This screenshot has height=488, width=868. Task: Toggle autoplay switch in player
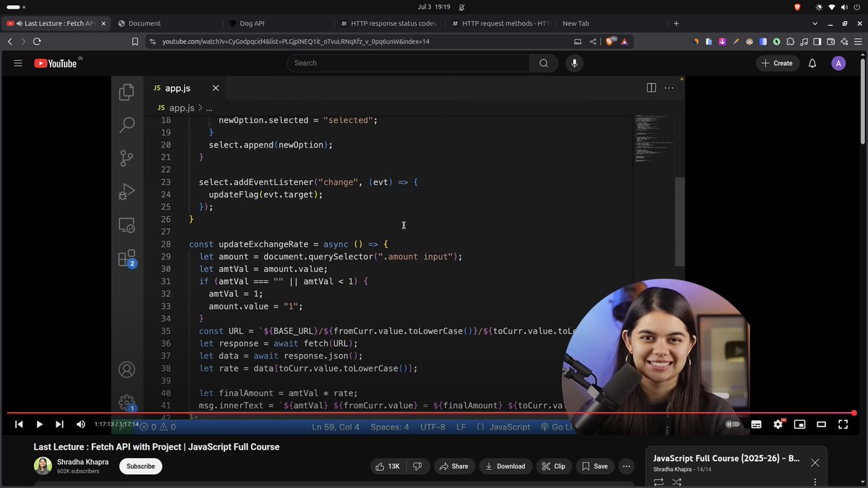click(733, 424)
